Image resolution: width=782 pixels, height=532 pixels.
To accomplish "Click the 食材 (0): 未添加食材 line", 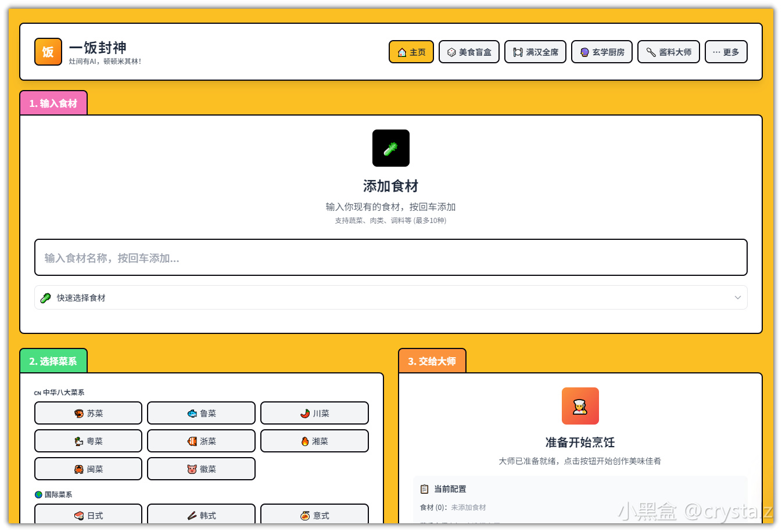I will click(x=453, y=508).
